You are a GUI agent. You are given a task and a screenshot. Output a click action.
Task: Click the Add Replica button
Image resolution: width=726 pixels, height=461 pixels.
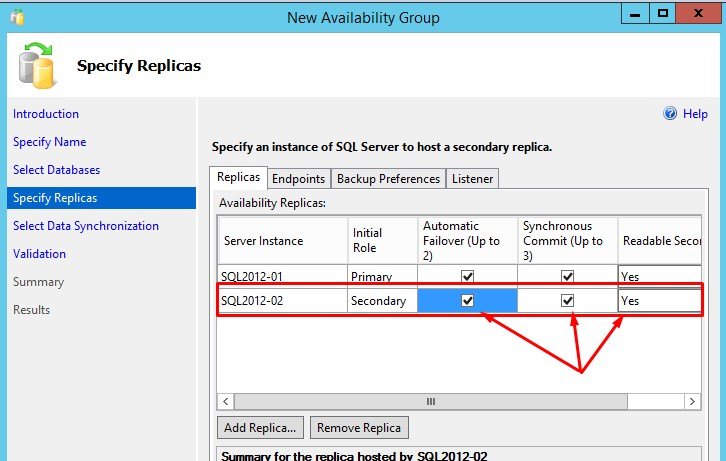tap(261, 428)
